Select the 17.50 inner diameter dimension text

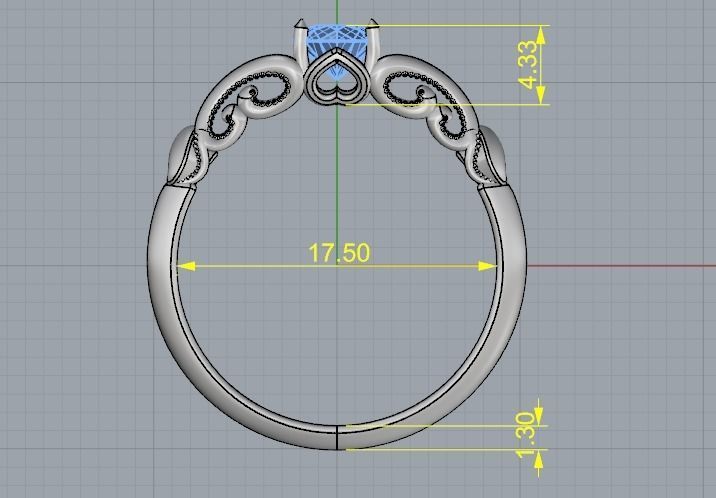pyautogui.click(x=339, y=253)
